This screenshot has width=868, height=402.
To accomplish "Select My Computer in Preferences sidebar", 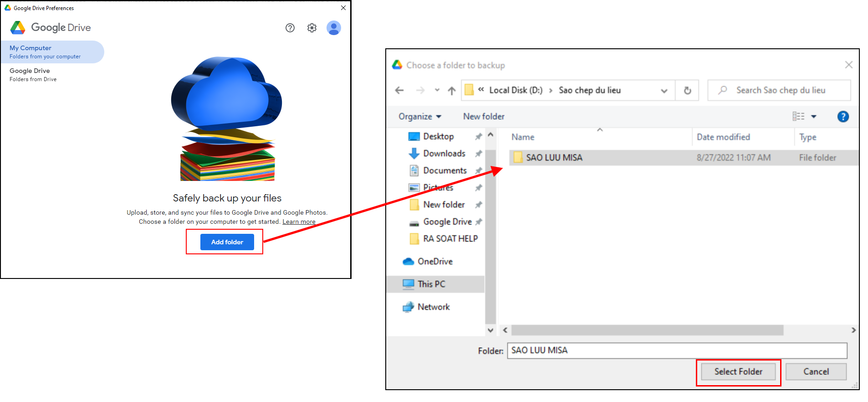I will point(52,52).
